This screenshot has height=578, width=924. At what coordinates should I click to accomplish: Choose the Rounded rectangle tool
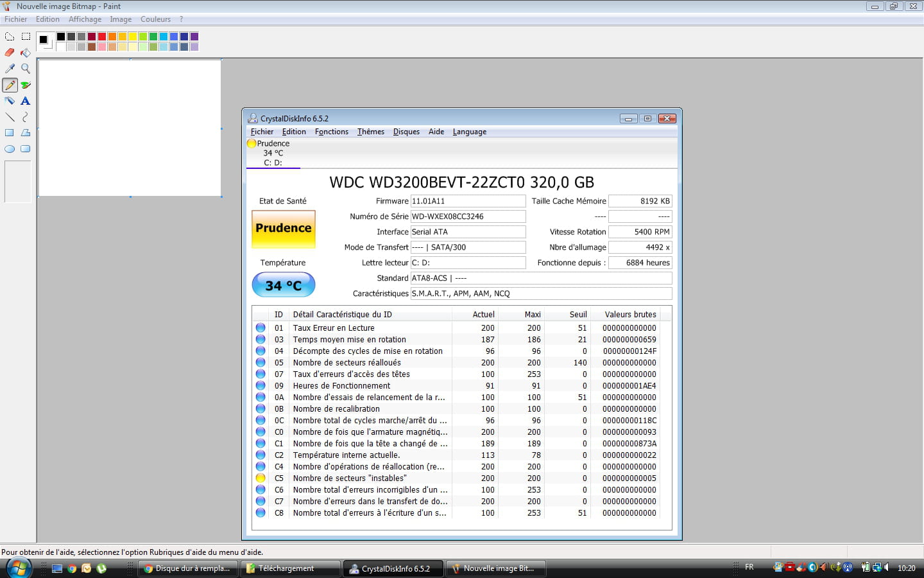[x=26, y=149]
